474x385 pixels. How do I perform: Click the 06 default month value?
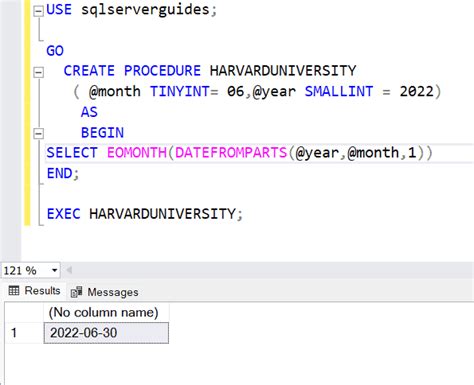coord(236,91)
